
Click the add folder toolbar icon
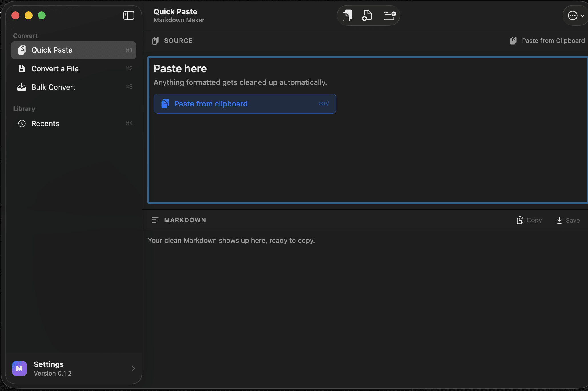pos(390,15)
